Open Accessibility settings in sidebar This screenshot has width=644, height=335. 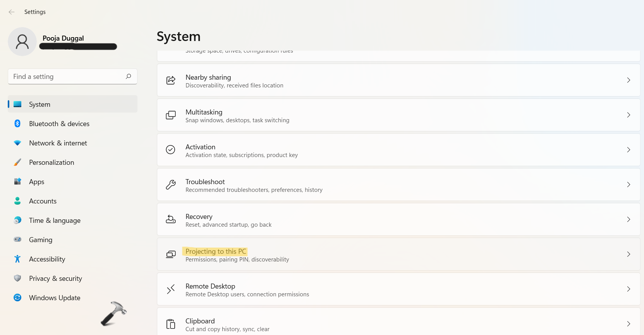47,259
